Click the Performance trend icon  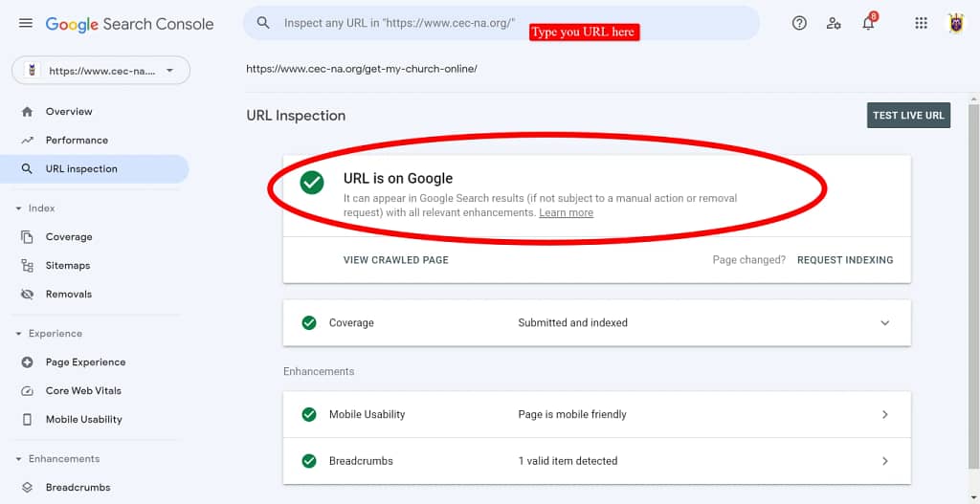(27, 141)
